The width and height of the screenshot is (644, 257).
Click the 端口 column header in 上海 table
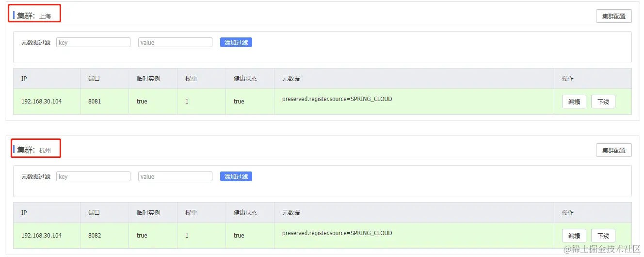94,78
